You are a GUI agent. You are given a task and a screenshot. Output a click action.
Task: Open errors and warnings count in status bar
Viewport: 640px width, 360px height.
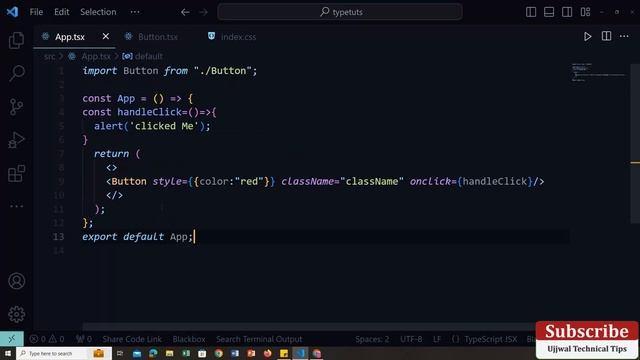pyautogui.click(x=47, y=339)
